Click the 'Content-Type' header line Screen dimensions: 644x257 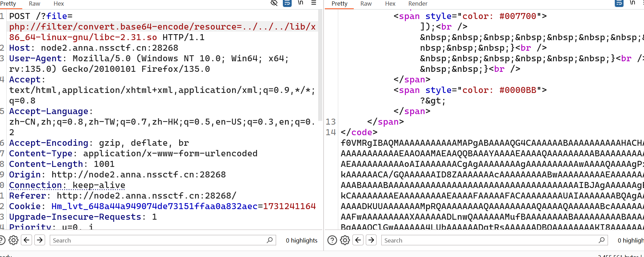(133, 153)
